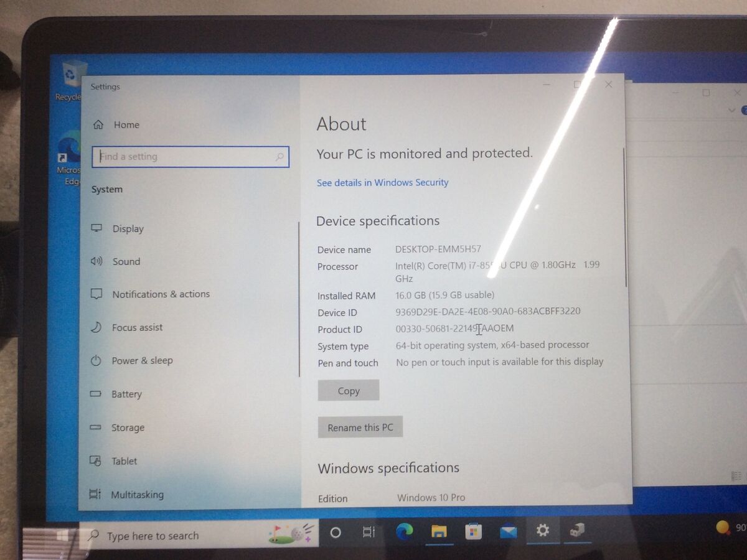Open Cortana circle icon on taskbar
This screenshot has width=747, height=560.
click(336, 532)
